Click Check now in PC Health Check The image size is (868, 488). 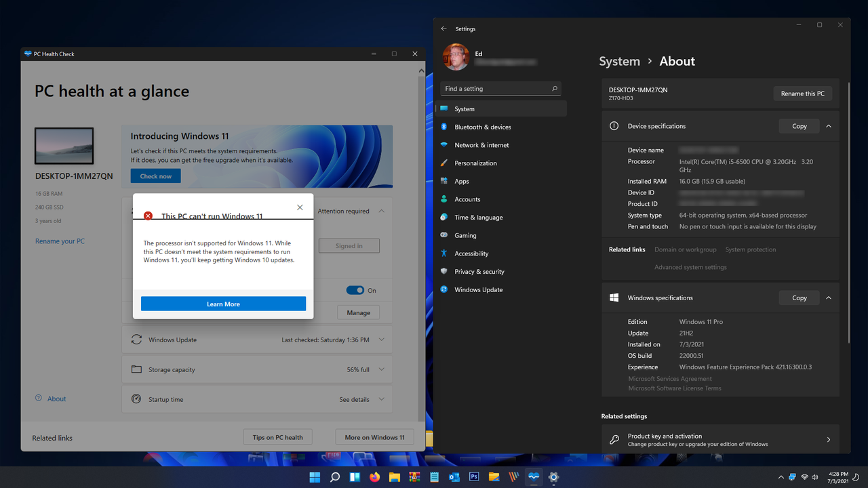click(x=156, y=176)
